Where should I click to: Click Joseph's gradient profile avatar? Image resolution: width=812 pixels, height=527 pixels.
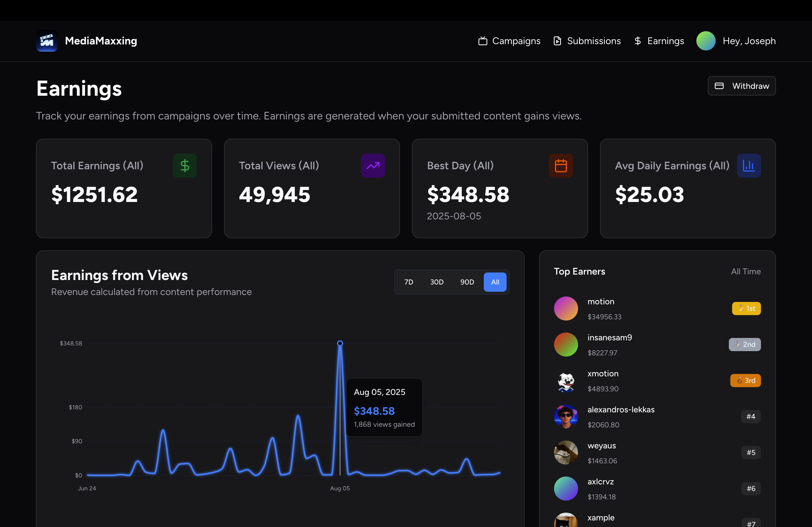click(706, 41)
